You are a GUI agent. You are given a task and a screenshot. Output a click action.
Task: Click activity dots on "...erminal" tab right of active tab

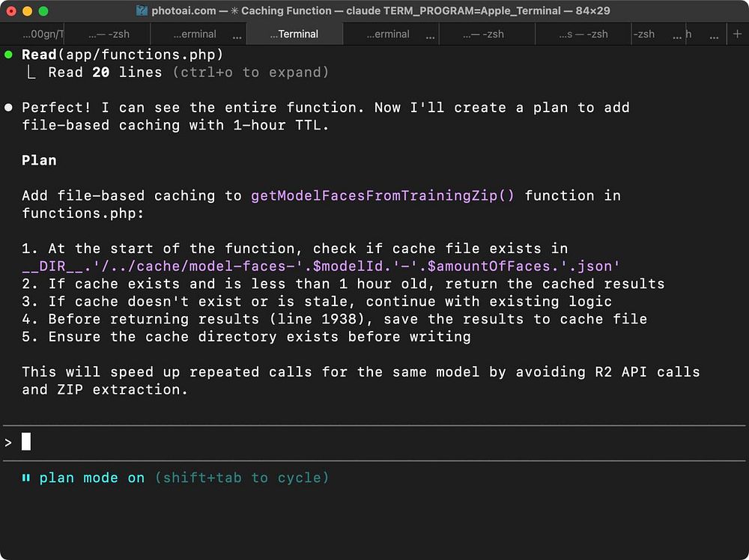coord(430,34)
